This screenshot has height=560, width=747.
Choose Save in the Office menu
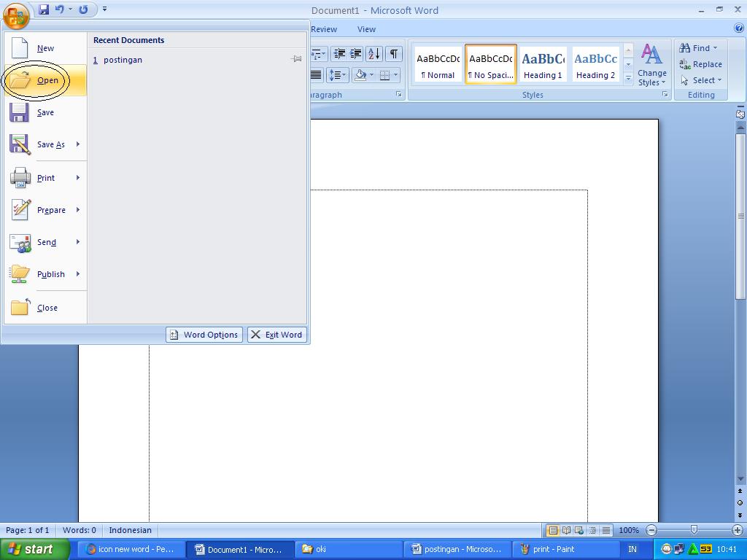click(45, 112)
